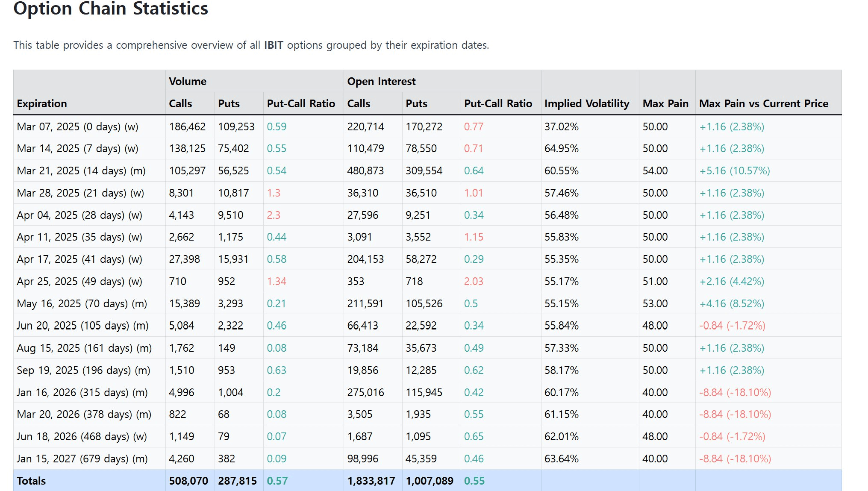Click puts volume value 109,253

click(x=236, y=126)
